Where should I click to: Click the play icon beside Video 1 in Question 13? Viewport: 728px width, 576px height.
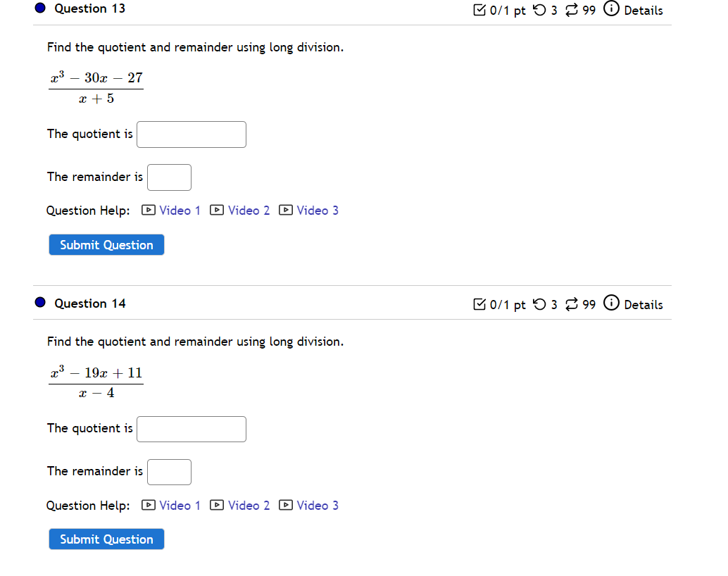click(x=148, y=210)
